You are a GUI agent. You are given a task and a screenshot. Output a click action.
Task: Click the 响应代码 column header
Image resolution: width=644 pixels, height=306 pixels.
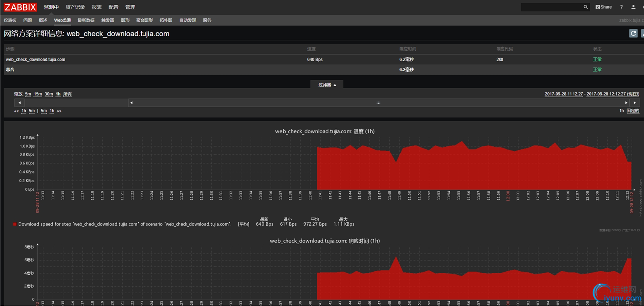504,49
